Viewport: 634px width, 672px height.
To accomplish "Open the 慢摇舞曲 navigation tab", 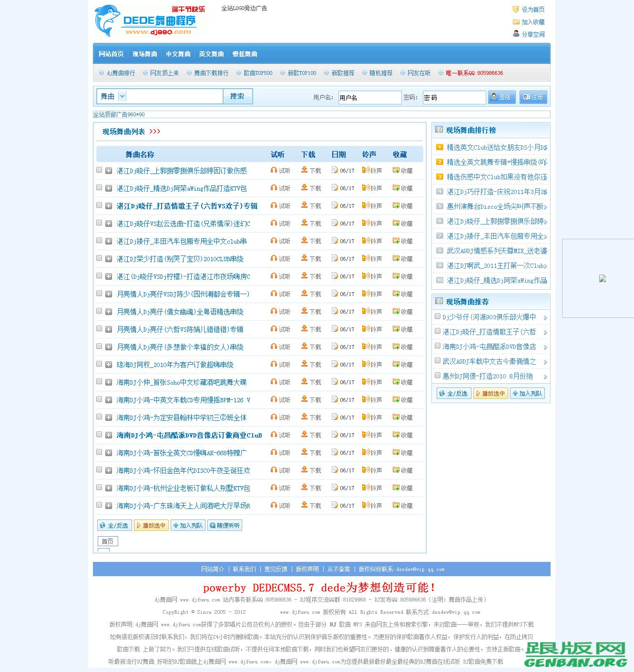I will click(x=245, y=54).
